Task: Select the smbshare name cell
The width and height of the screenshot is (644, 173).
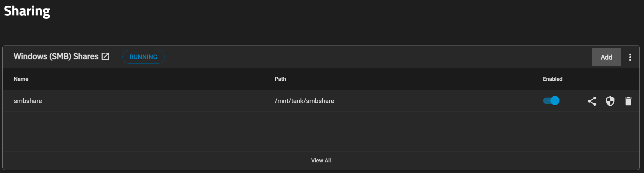Action: 28,101
